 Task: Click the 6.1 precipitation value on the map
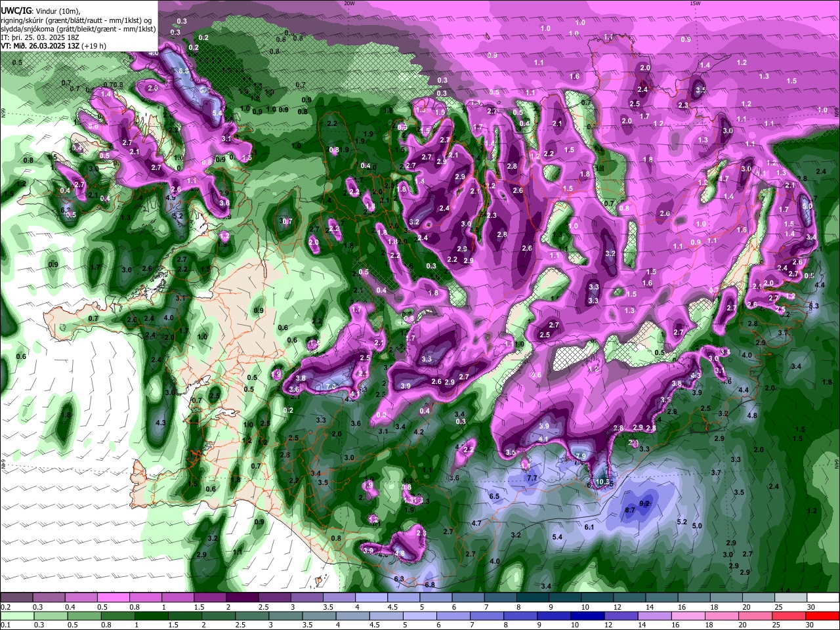tap(589, 527)
